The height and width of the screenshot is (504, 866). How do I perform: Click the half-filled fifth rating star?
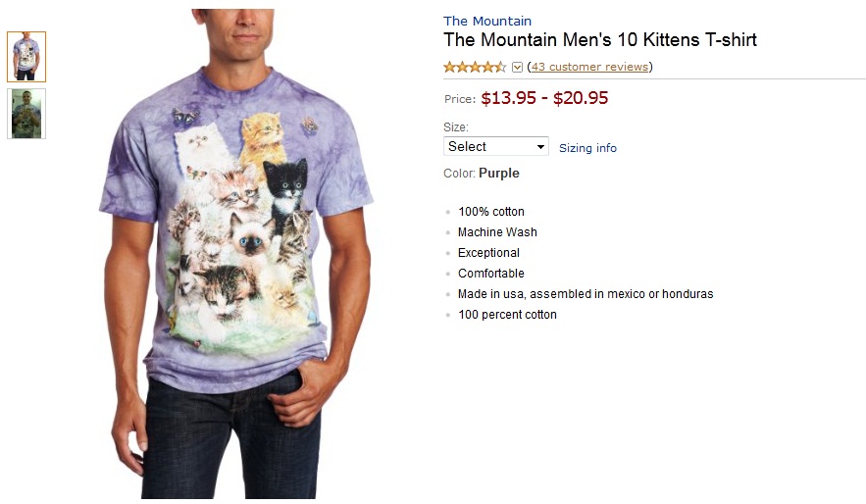[501, 67]
